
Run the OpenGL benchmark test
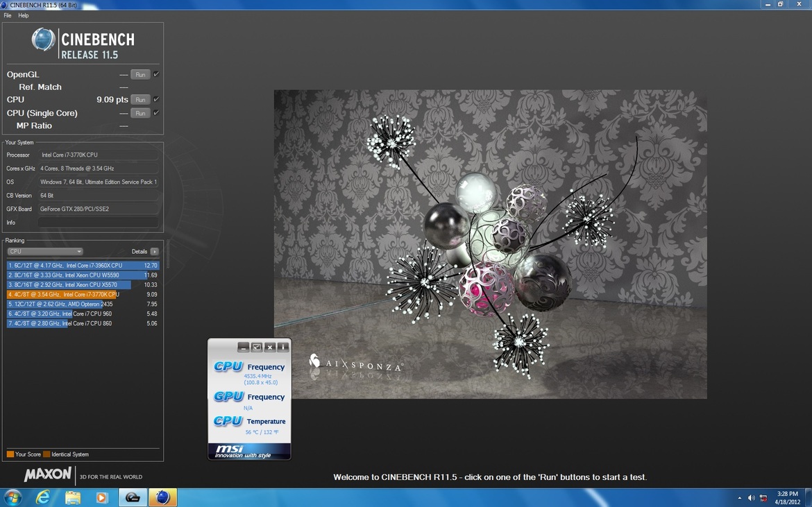click(x=140, y=74)
